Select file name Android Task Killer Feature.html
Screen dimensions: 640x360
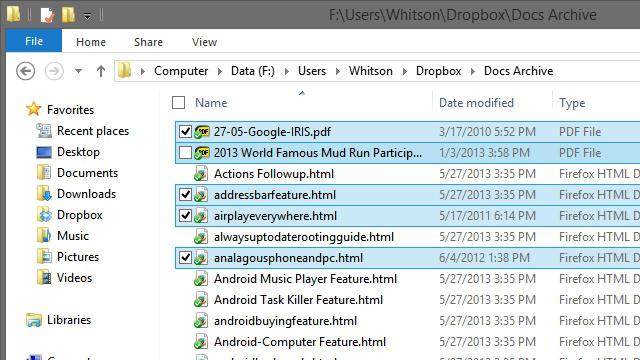point(298,300)
